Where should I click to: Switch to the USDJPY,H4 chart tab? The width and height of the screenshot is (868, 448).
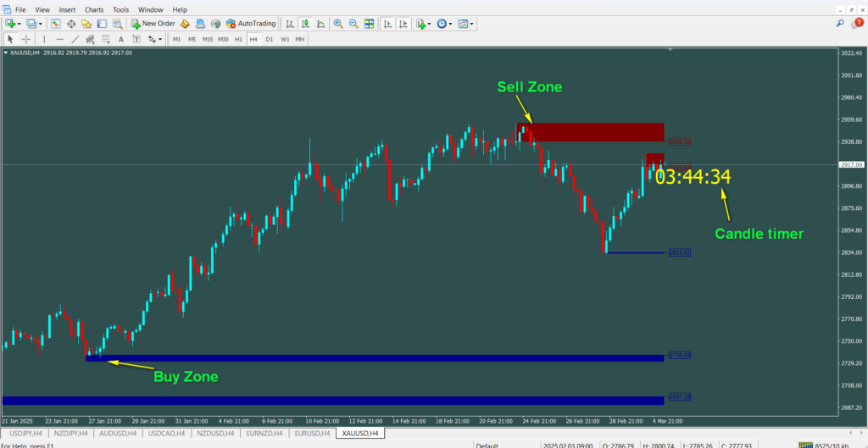point(25,433)
